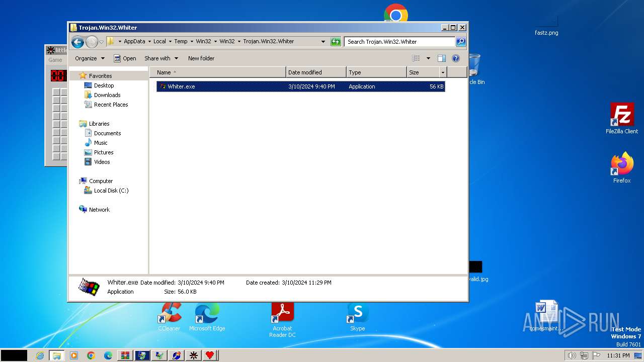Open Skype desktop shortcut
Screen dimensions: 644x362
point(358,317)
